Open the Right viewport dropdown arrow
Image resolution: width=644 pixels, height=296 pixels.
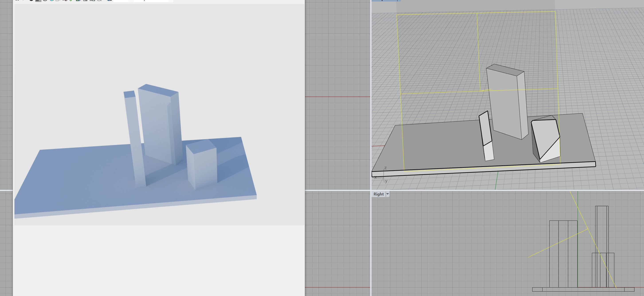click(x=388, y=194)
